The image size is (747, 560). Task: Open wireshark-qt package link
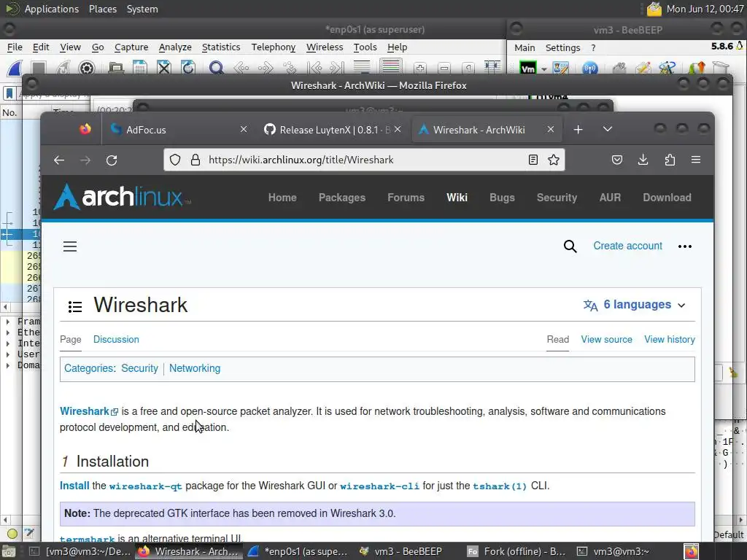tap(146, 486)
